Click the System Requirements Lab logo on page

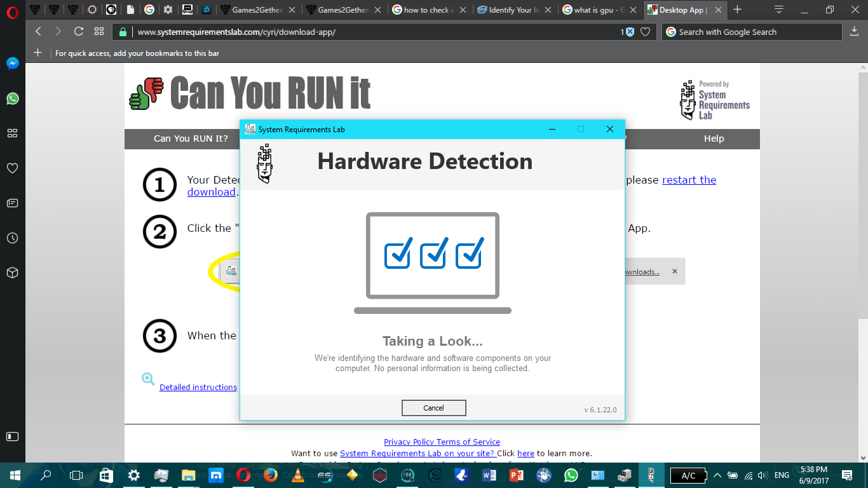click(715, 100)
